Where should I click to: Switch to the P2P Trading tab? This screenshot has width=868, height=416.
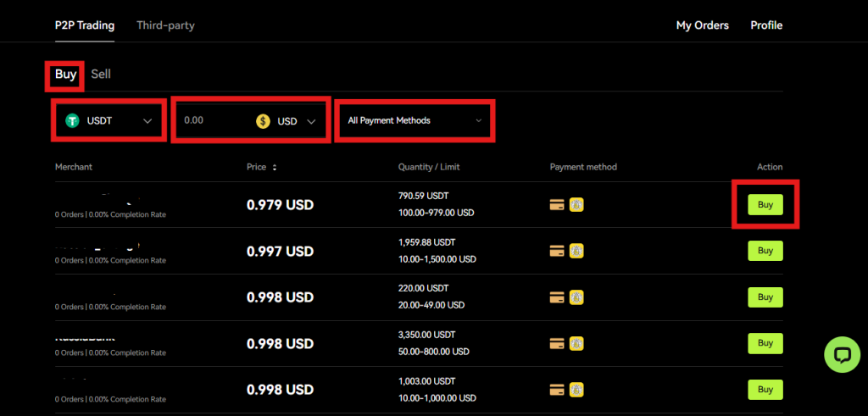85,25
